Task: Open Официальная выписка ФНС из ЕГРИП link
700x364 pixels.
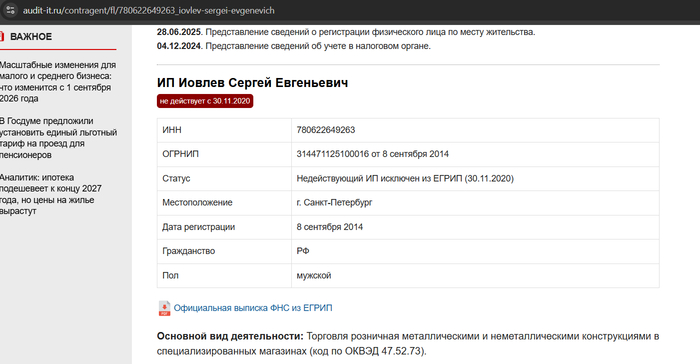Action: point(253,308)
